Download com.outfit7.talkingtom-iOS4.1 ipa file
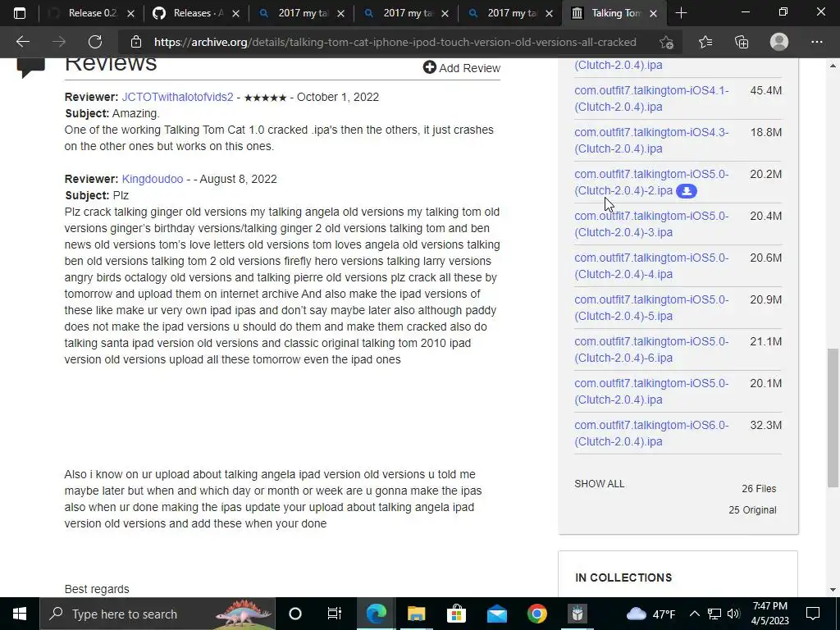 pyautogui.click(x=651, y=98)
